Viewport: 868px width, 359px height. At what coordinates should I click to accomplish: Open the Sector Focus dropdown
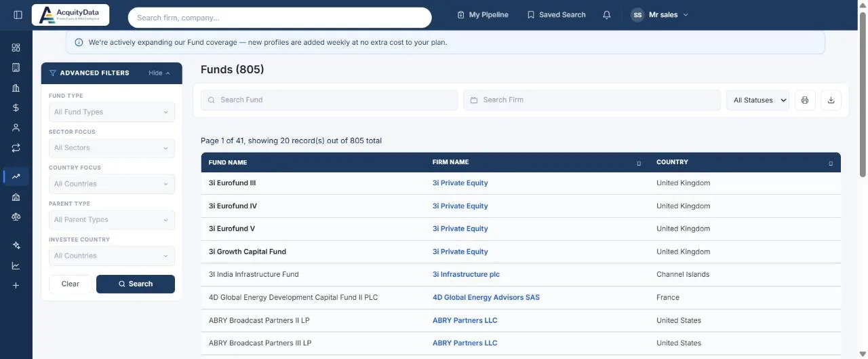pyautogui.click(x=112, y=148)
